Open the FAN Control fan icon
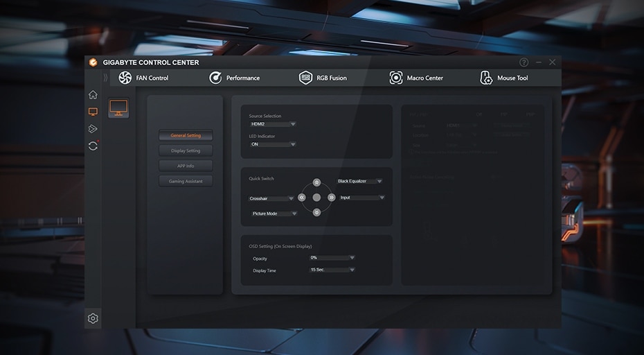Viewport: 644px width, 355px height. tap(125, 78)
